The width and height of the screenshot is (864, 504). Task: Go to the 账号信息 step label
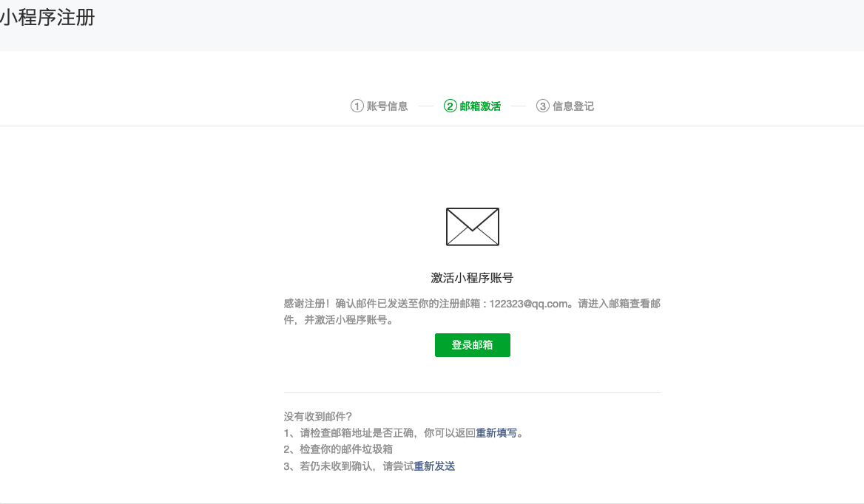pyautogui.click(x=387, y=106)
